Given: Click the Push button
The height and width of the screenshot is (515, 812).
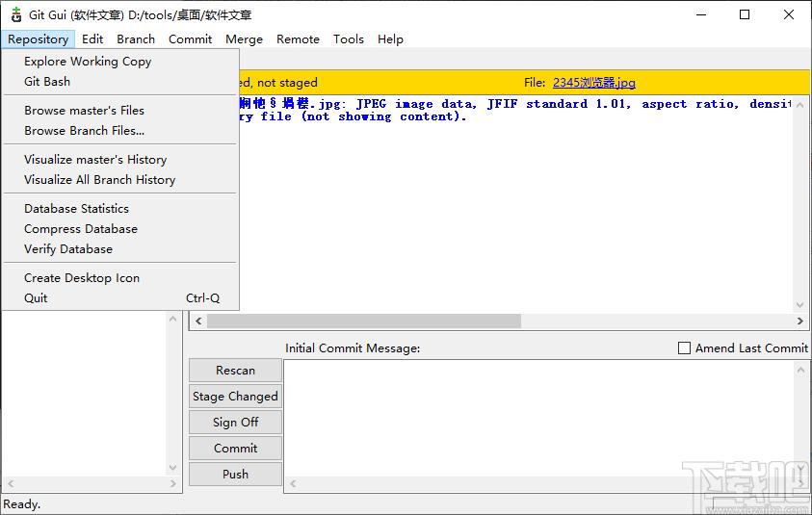Looking at the screenshot, I should [236, 475].
